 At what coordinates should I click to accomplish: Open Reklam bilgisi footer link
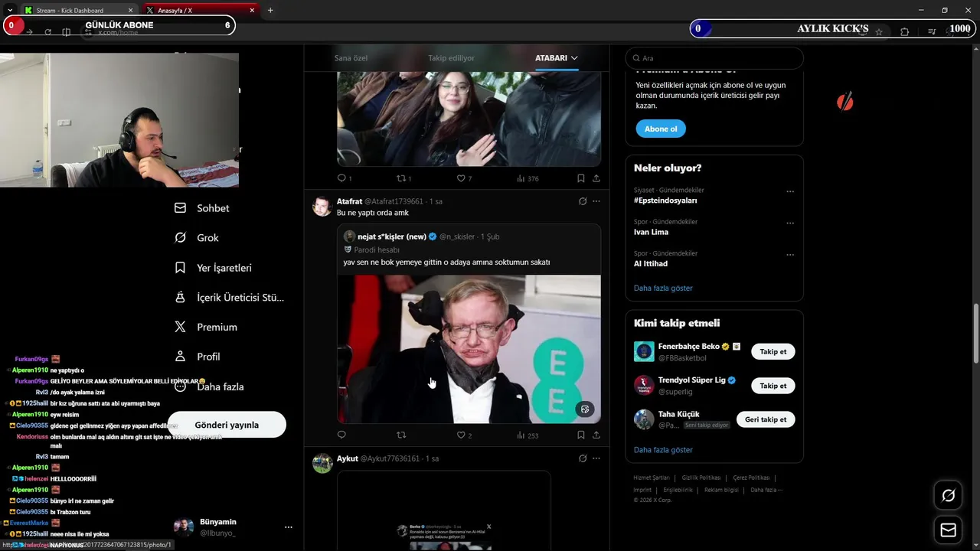click(722, 490)
